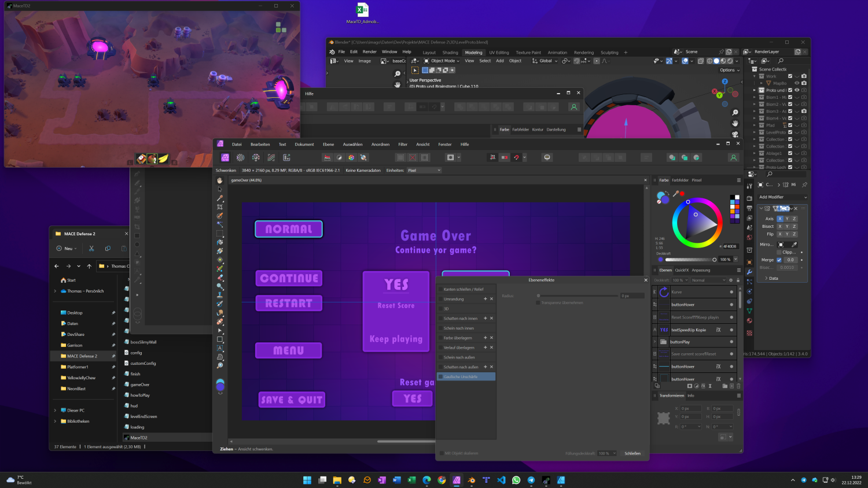Switch to the Farbfelder tab
868x488 pixels.
tap(680, 180)
